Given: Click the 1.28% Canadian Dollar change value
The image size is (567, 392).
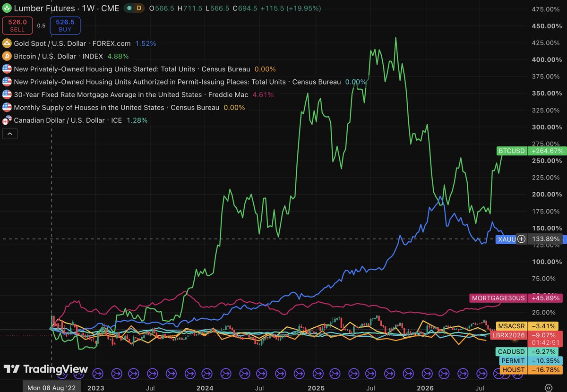Looking at the screenshot, I should click(x=137, y=120).
